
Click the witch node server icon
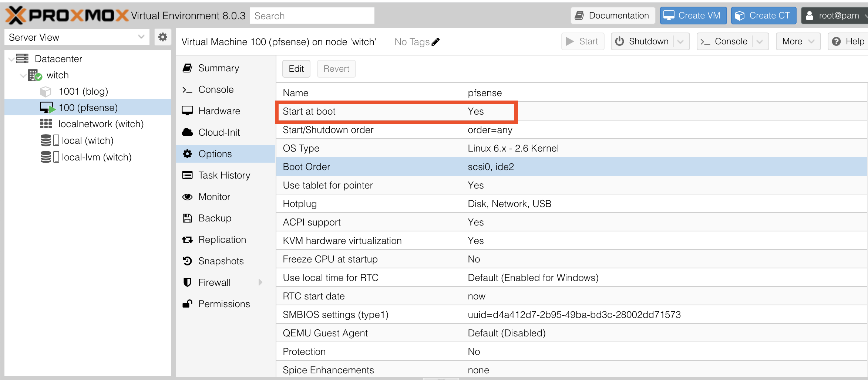click(35, 75)
